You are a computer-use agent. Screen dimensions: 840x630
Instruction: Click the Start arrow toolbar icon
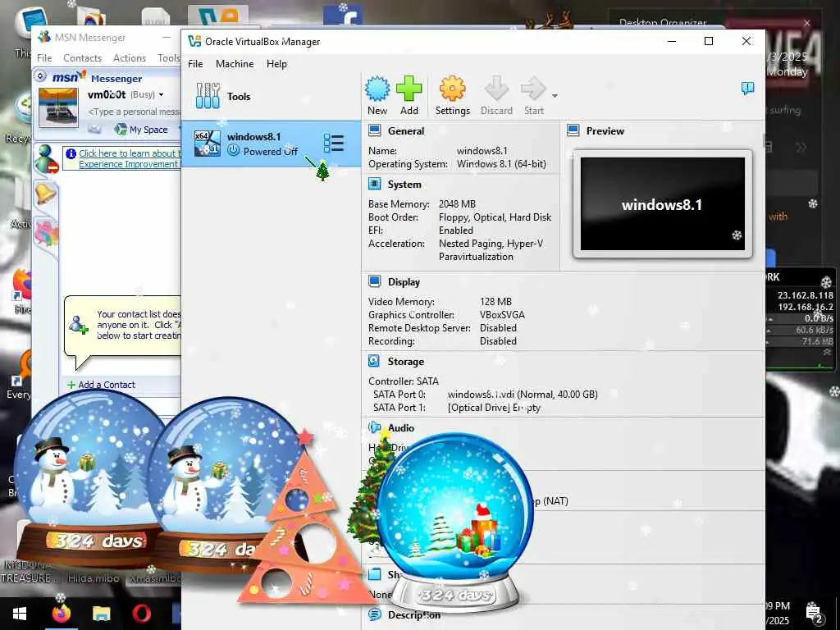pyautogui.click(x=533, y=89)
